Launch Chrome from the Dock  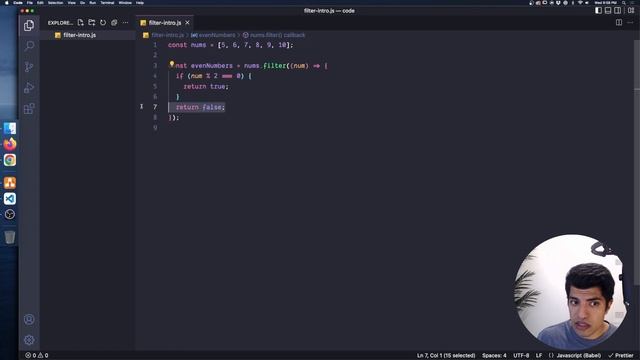10,160
